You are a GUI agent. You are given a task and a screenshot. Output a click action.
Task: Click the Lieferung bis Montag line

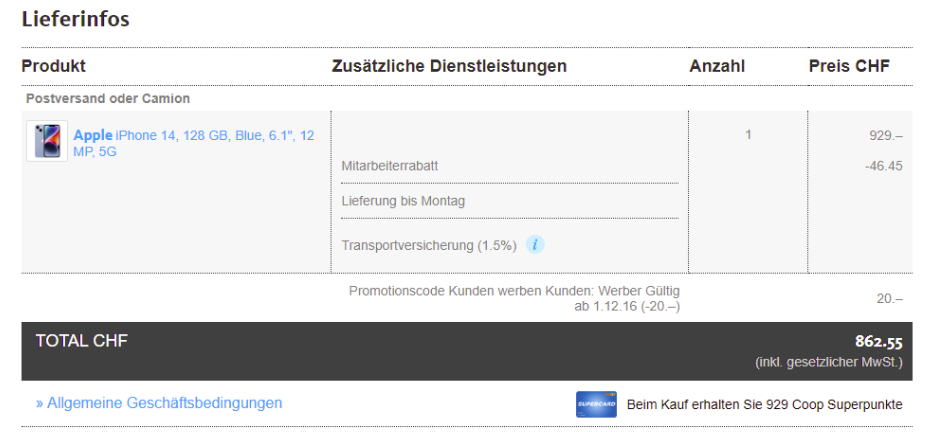pyautogui.click(x=403, y=201)
